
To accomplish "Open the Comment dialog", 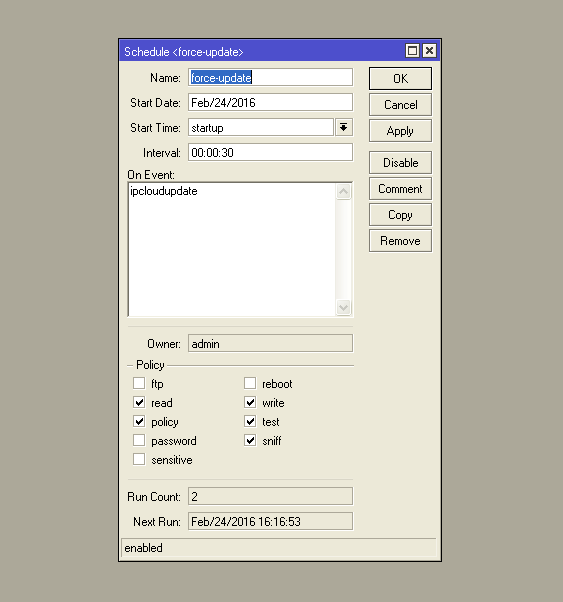I will coord(400,189).
